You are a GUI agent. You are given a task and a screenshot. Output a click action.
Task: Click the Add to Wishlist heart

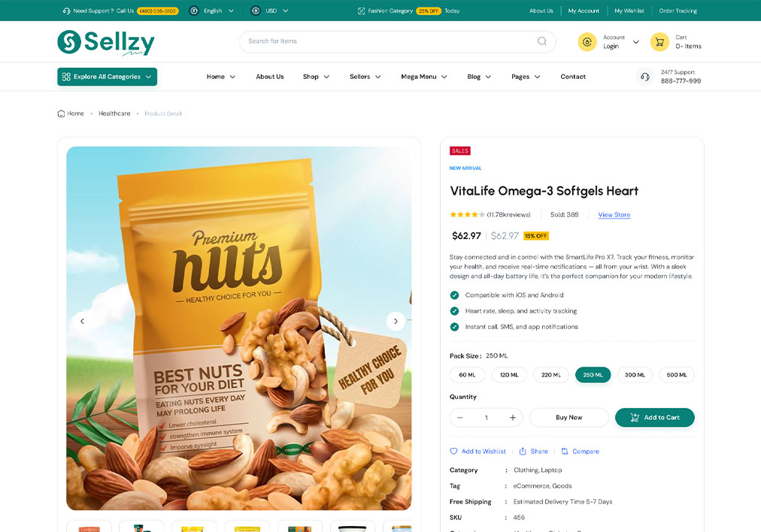[x=453, y=451]
